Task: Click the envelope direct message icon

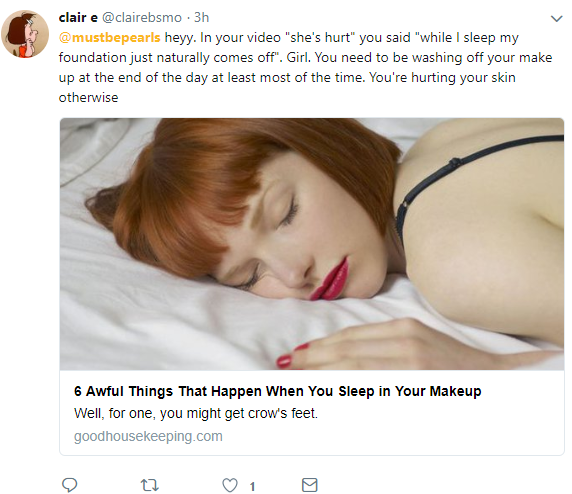Action: pos(310,485)
